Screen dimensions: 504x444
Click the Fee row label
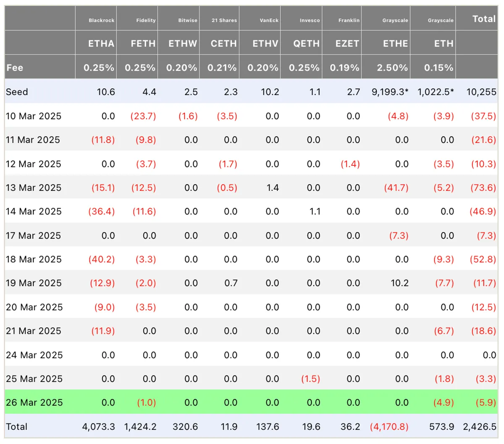click(x=15, y=68)
